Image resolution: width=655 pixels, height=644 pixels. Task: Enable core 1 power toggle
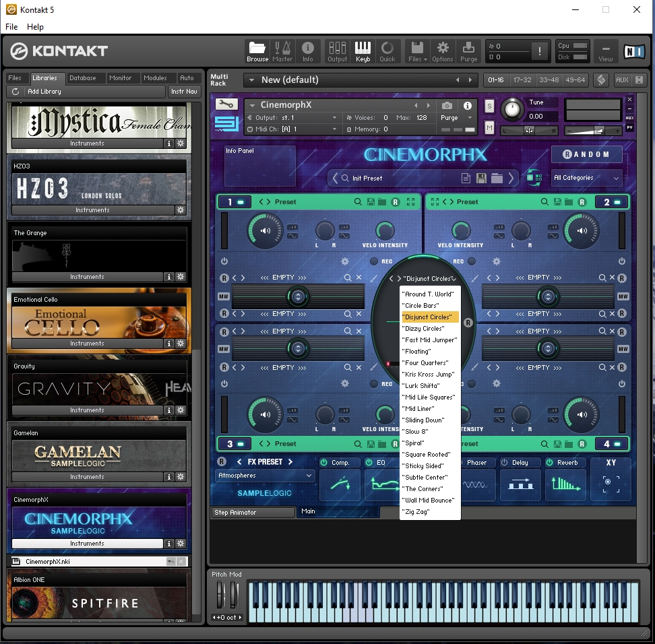coord(224,261)
